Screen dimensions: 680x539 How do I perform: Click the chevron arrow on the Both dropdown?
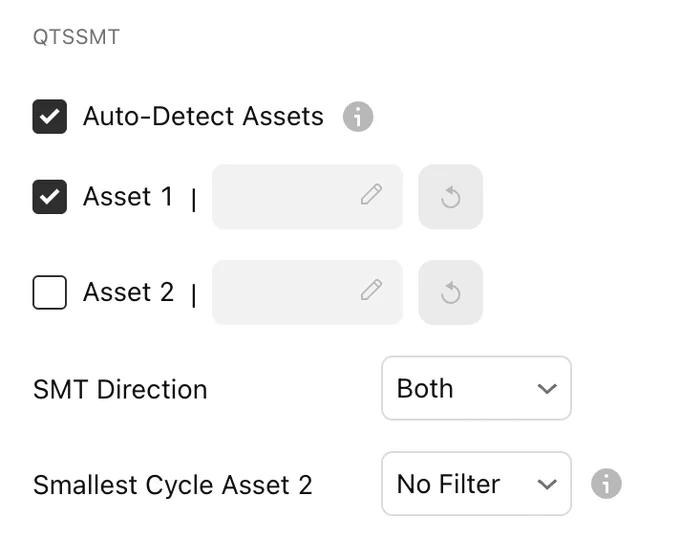click(547, 389)
